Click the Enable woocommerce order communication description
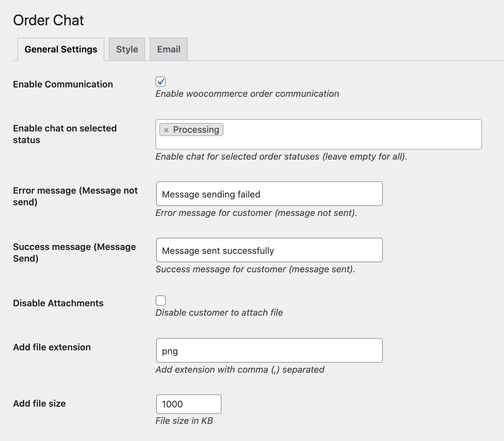 coord(247,94)
